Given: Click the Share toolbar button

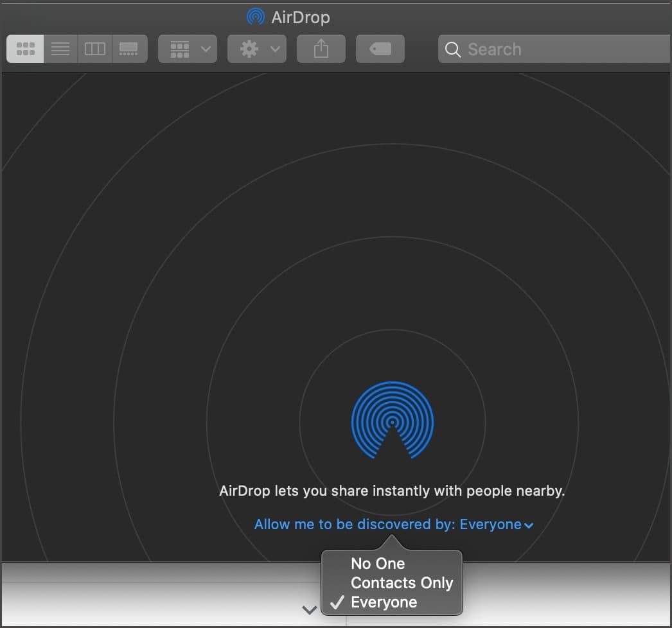Looking at the screenshot, I should [x=321, y=49].
